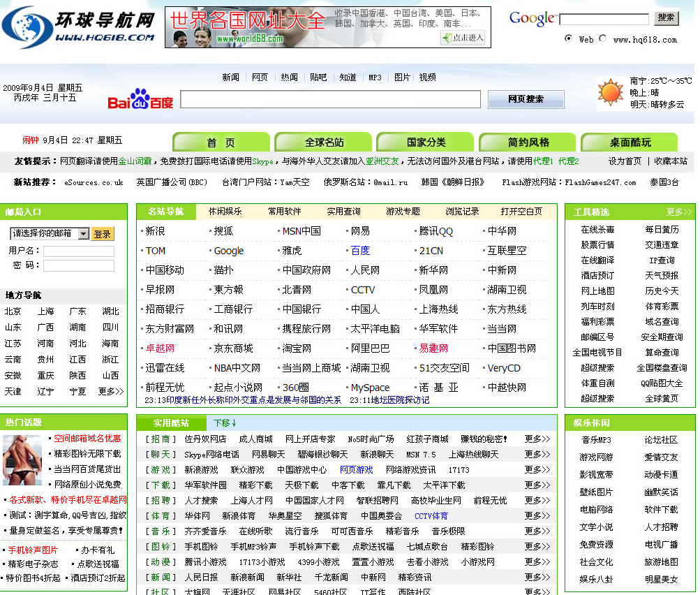The height and width of the screenshot is (595, 700).
Task: Open the 北京 local navigation link
Action: tap(13, 311)
